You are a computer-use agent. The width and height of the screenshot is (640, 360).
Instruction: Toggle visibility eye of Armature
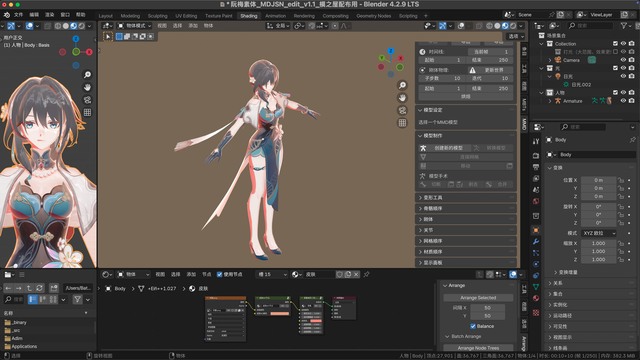[623, 100]
